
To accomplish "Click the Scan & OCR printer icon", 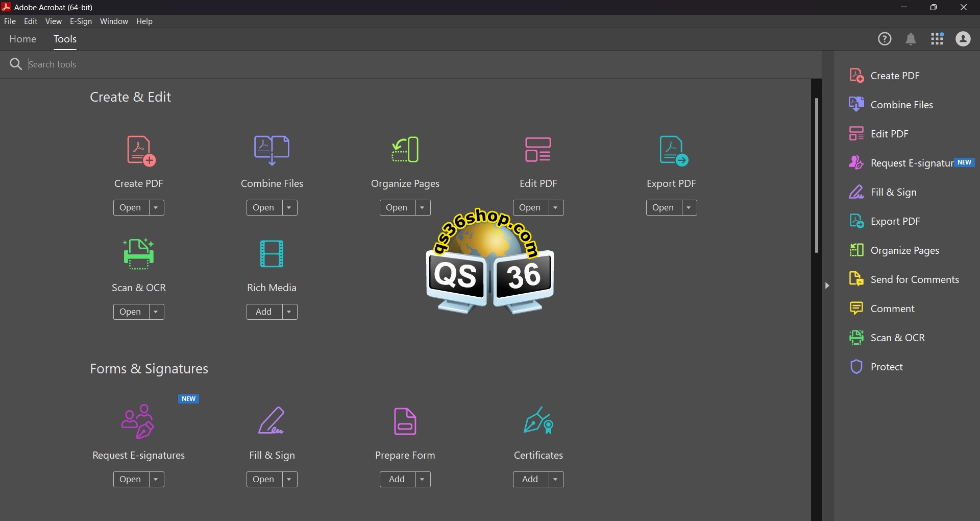I will coord(139,254).
